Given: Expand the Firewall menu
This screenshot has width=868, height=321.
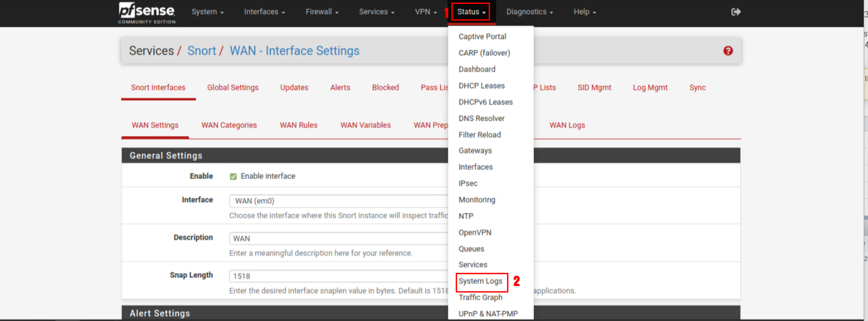Looking at the screenshot, I should (322, 12).
